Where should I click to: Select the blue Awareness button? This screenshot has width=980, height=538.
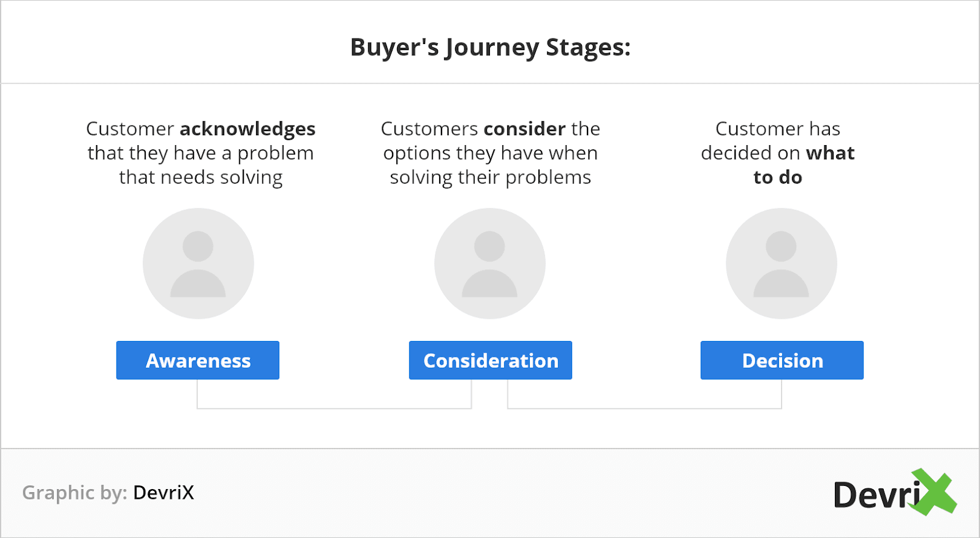(x=198, y=360)
